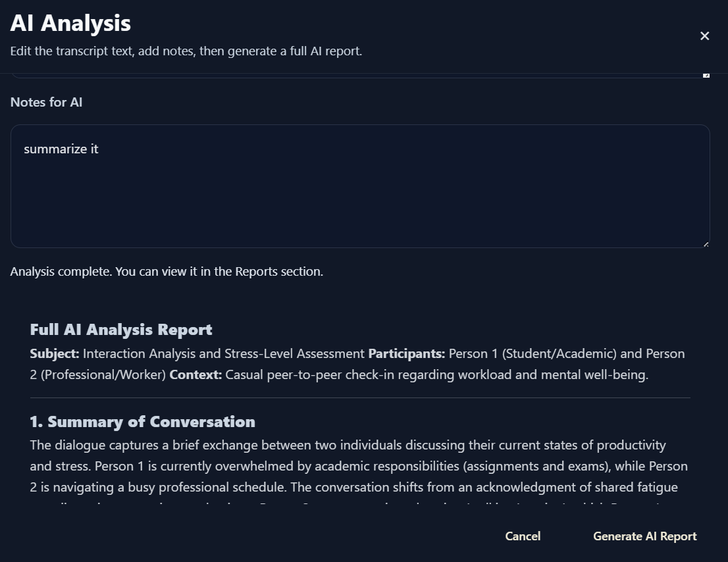The height and width of the screenshot is (562, 728).
Task: Select the Full AI Analysis Report heading
Action: coord(121,330)
